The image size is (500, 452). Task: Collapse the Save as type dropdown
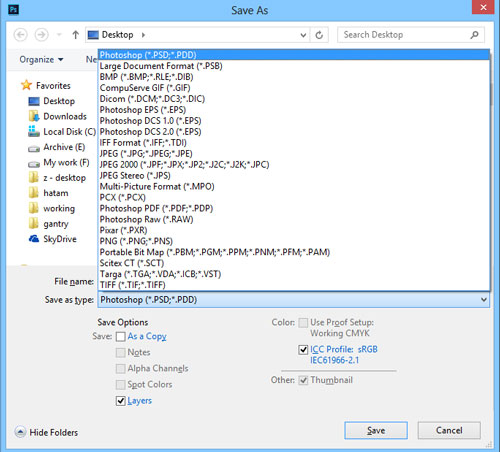click(x=484, y=300)
